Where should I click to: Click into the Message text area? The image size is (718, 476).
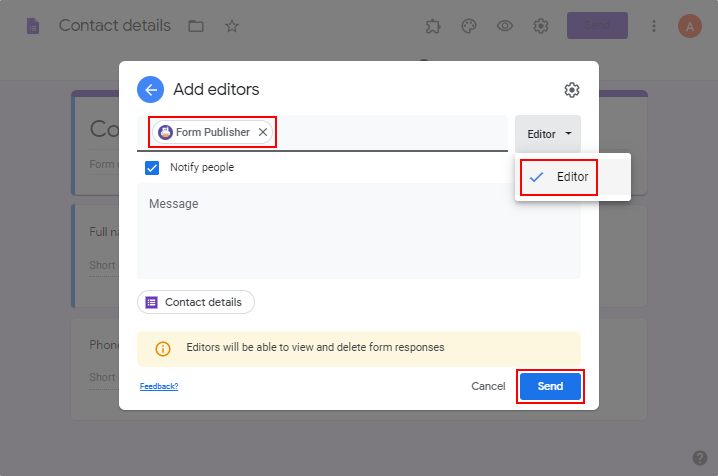pos(359,231)
